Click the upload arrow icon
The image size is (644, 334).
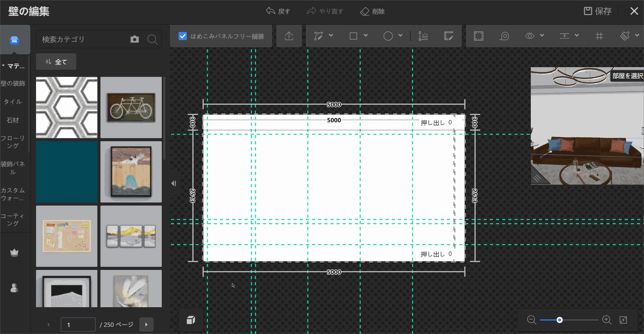289,36
